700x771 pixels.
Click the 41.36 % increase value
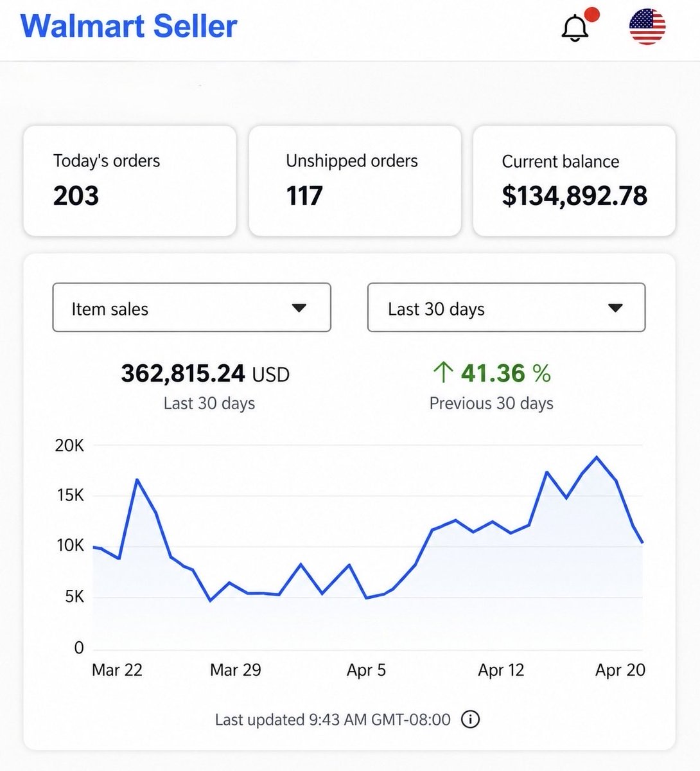506,373
